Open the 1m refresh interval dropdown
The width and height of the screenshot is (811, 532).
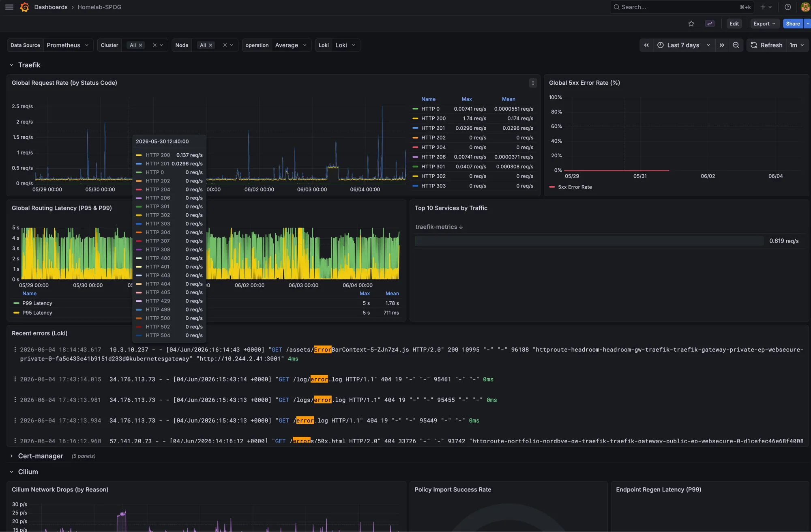797,45
